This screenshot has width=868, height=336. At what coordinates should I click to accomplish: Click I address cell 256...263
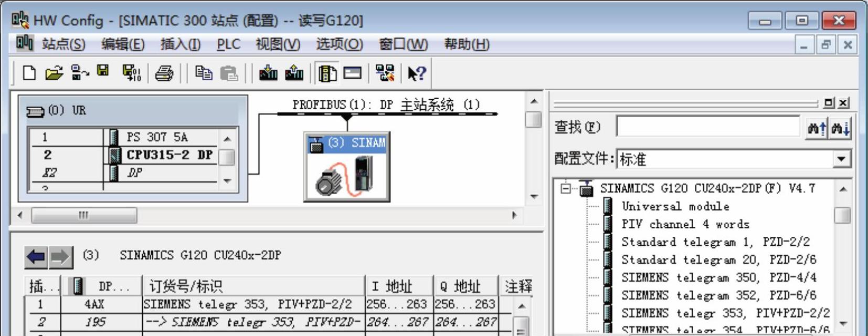[x=399, y=304]
